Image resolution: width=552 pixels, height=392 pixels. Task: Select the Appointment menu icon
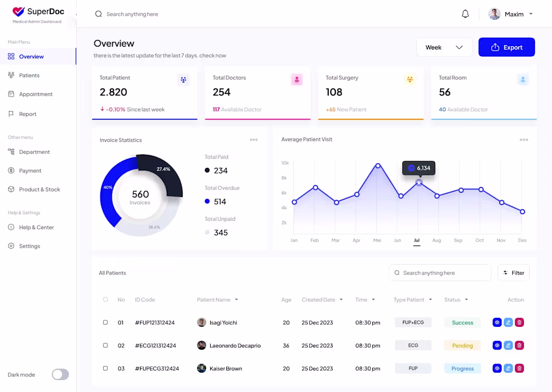click(11, 94)
